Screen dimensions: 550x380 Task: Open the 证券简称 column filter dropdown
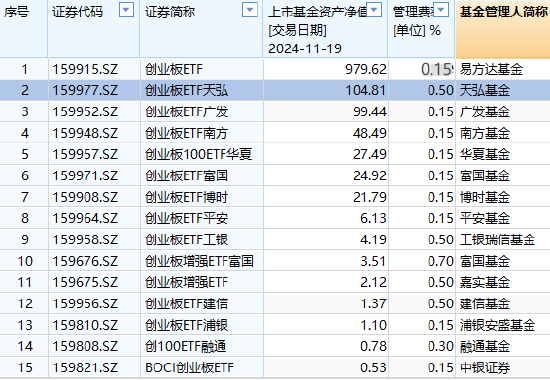[250, 9]
